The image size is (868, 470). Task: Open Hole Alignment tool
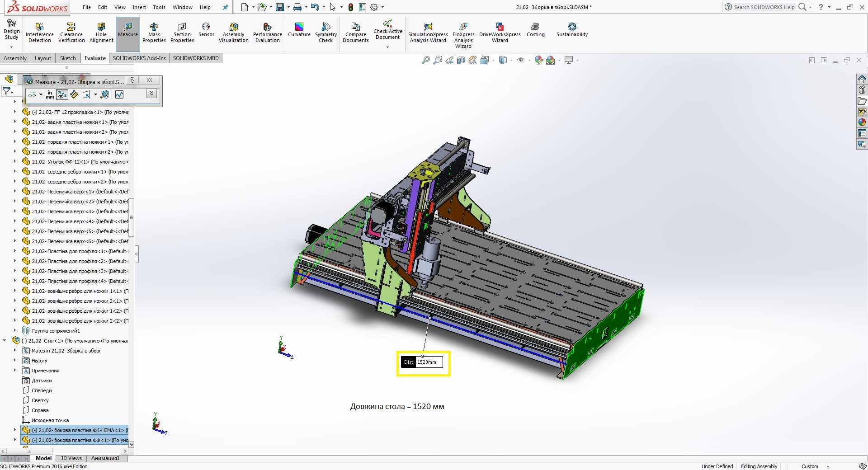point(101,33)
